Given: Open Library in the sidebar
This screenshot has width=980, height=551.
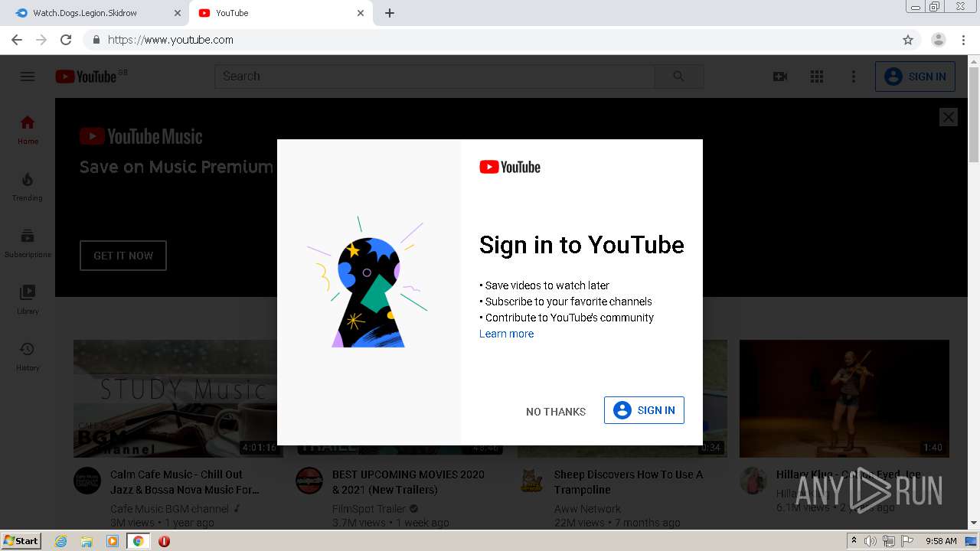Looking at the screenshot, I should (x=28, y=299).
